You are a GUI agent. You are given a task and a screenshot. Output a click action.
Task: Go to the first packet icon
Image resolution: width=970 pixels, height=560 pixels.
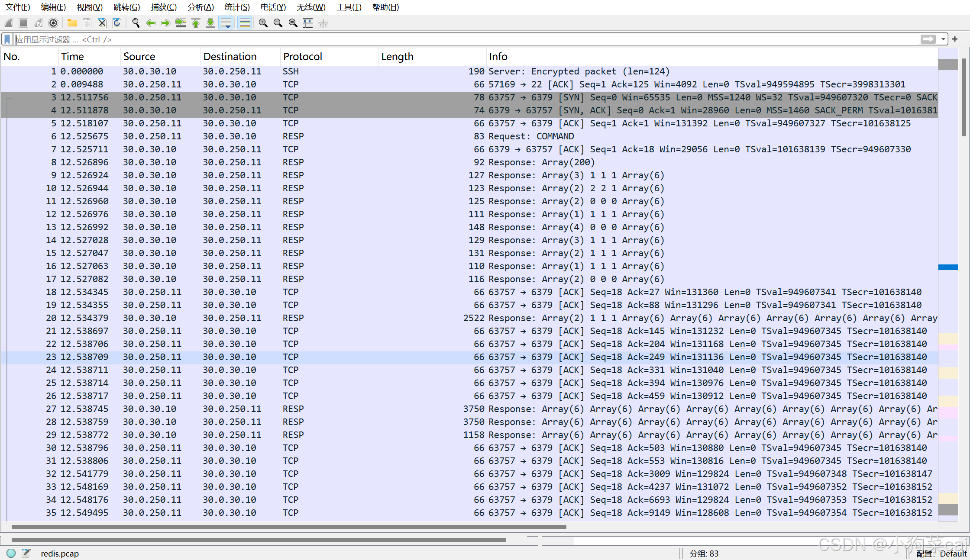coord(196,23)
